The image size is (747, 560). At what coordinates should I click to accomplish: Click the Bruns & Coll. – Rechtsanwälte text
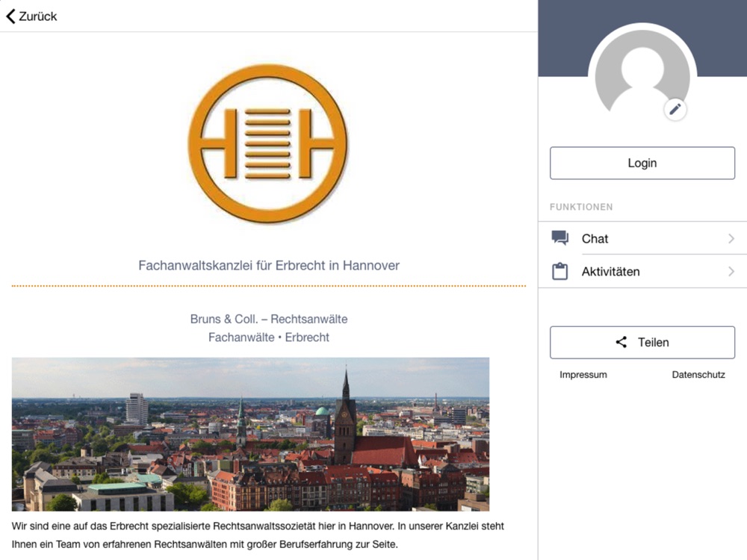tap(269, 319)
